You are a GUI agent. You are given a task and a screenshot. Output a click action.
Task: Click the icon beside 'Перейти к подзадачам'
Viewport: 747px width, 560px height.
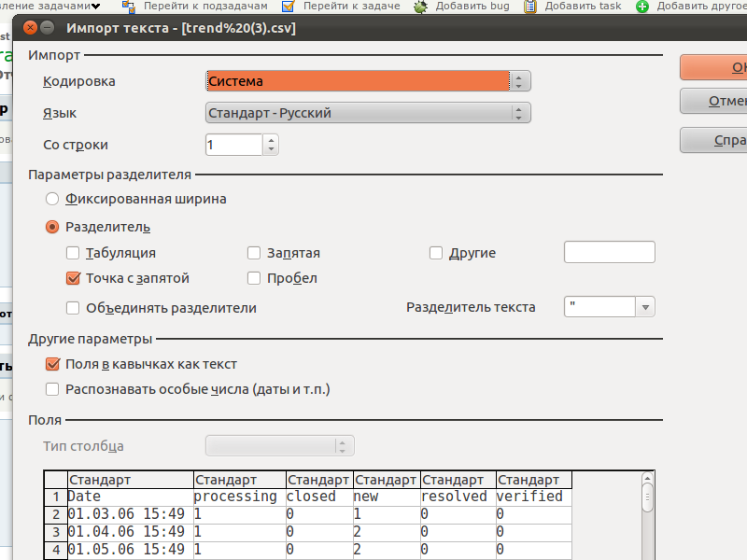pos(129,6)
